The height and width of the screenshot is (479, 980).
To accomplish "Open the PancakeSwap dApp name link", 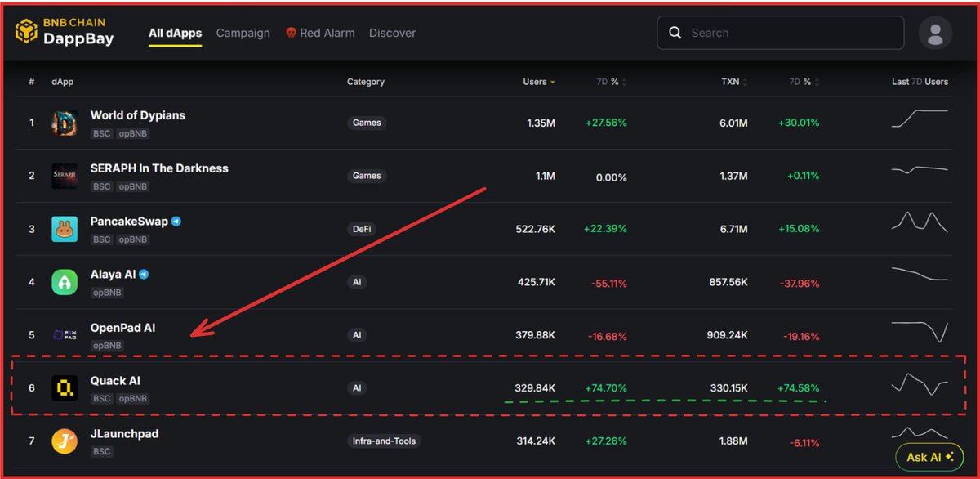I will [129, 222].
